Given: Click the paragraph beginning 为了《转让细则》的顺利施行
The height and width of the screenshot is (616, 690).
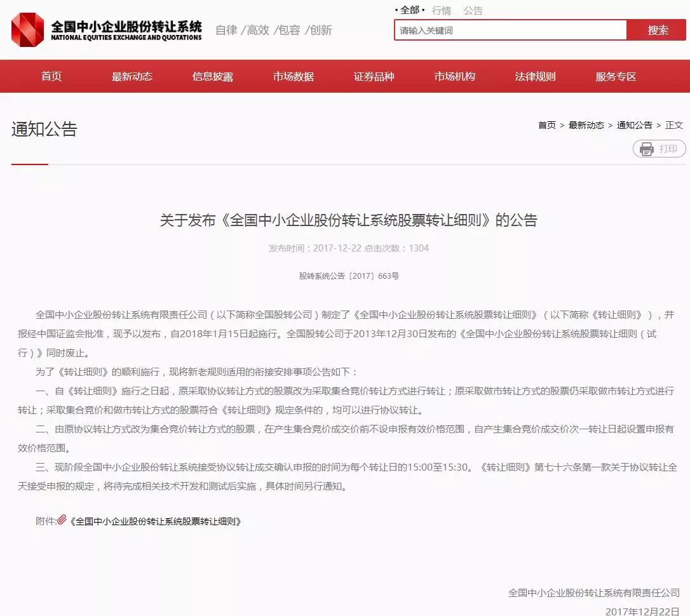Looking at the screenshot, I should point(196,372).
